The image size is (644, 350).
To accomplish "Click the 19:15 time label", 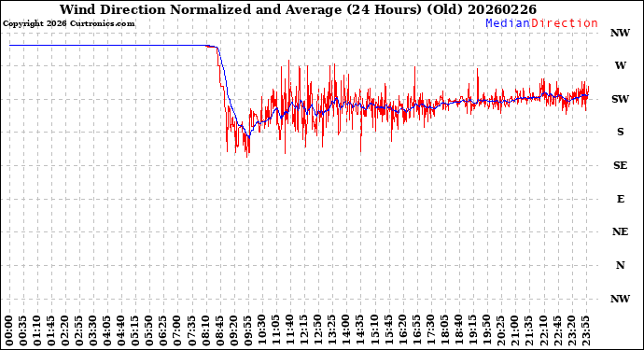I will point(472,330).
